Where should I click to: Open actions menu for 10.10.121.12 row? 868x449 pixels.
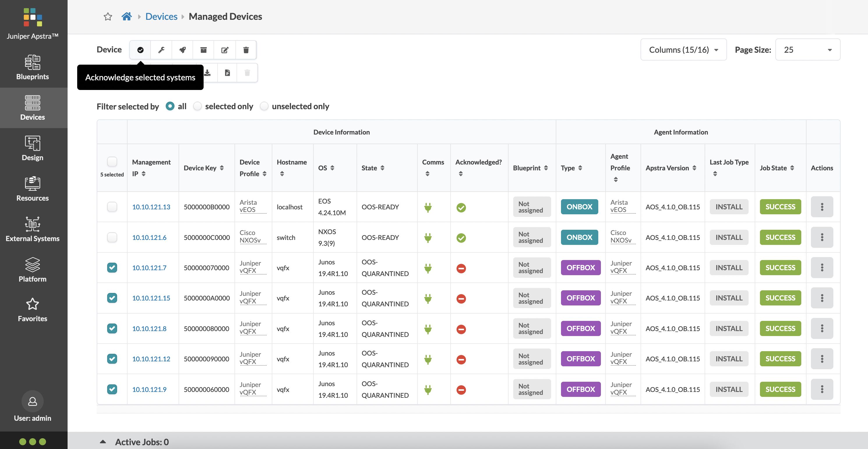(x=822, y=359)
